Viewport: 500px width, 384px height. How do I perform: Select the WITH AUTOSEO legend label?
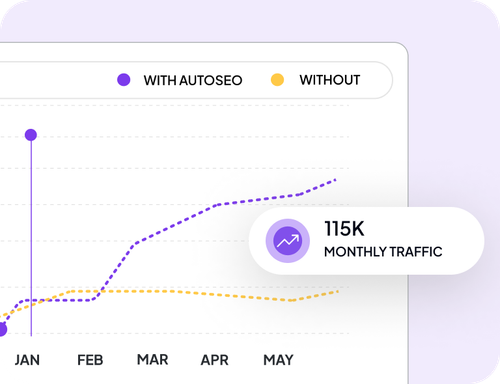click(x=193, y=80)
